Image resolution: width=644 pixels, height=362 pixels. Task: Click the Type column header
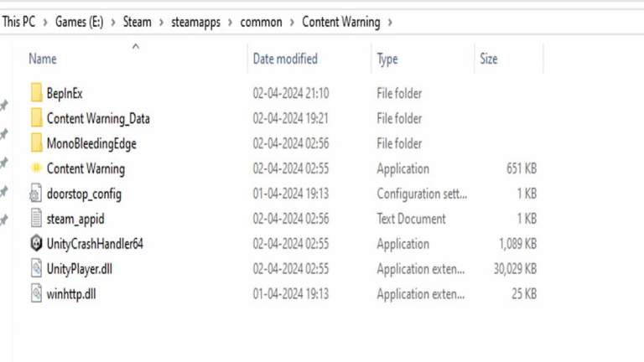pos(387,59)
